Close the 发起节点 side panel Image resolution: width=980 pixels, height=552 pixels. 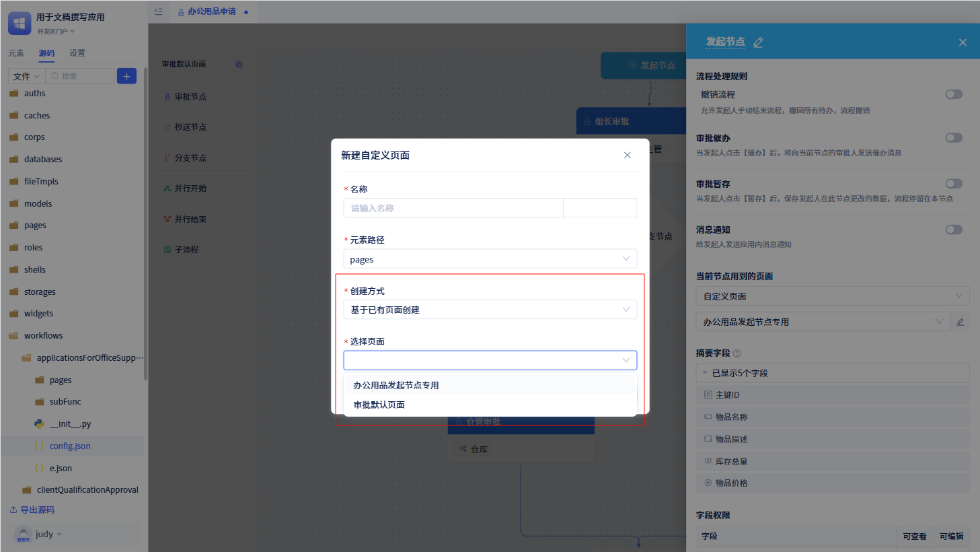[963, 42]
